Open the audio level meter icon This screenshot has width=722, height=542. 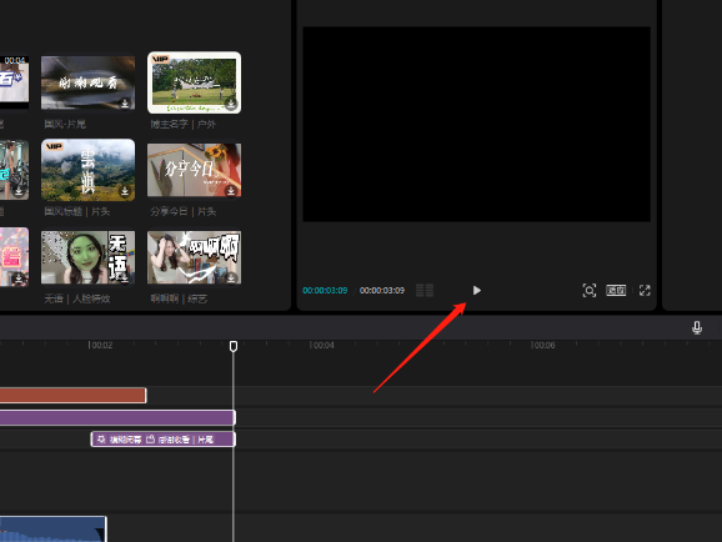[425, 291]
